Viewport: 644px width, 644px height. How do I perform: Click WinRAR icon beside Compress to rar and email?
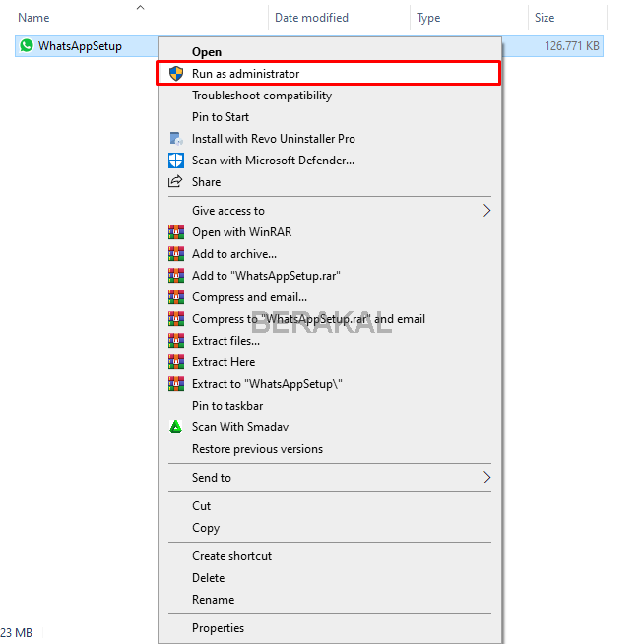tap(176, 319)
